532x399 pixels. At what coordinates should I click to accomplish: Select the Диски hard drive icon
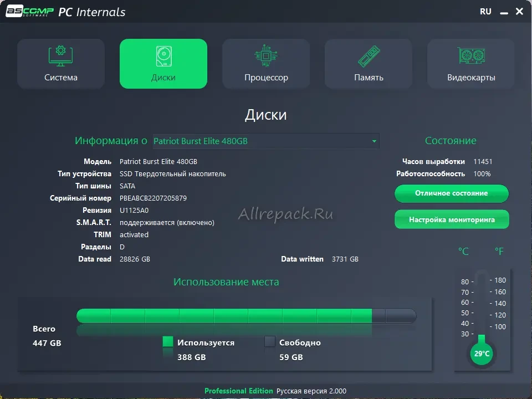click(x=163, y=56)
